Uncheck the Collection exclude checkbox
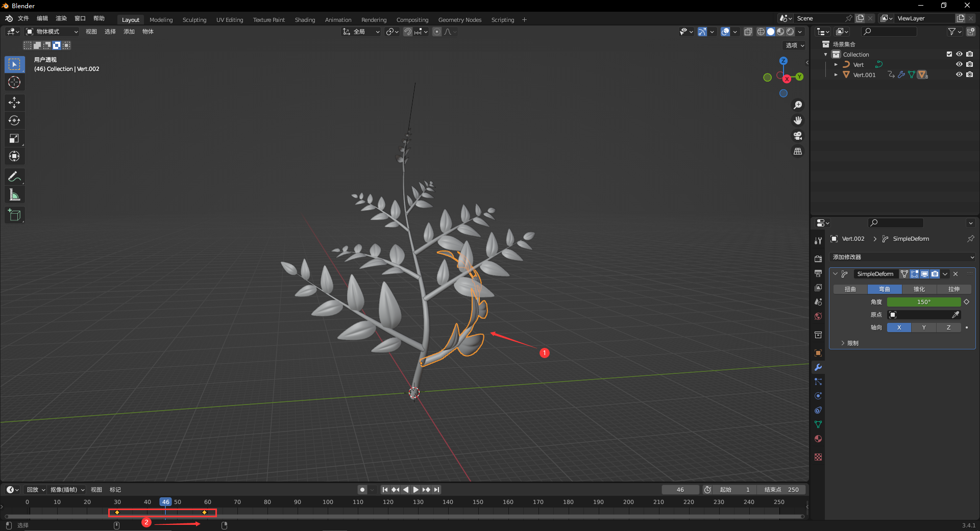This screenshot has height=531, width=980. tap(949, 54)
